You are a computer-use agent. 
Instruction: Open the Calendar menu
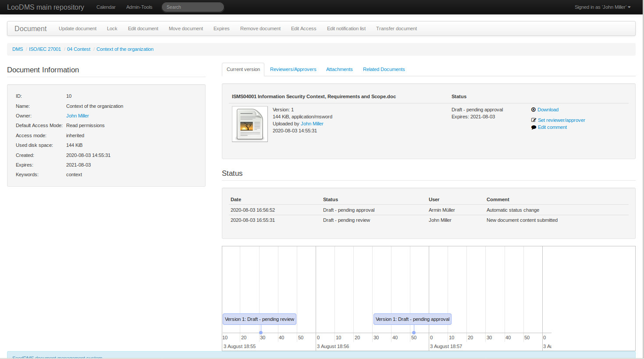106,7
